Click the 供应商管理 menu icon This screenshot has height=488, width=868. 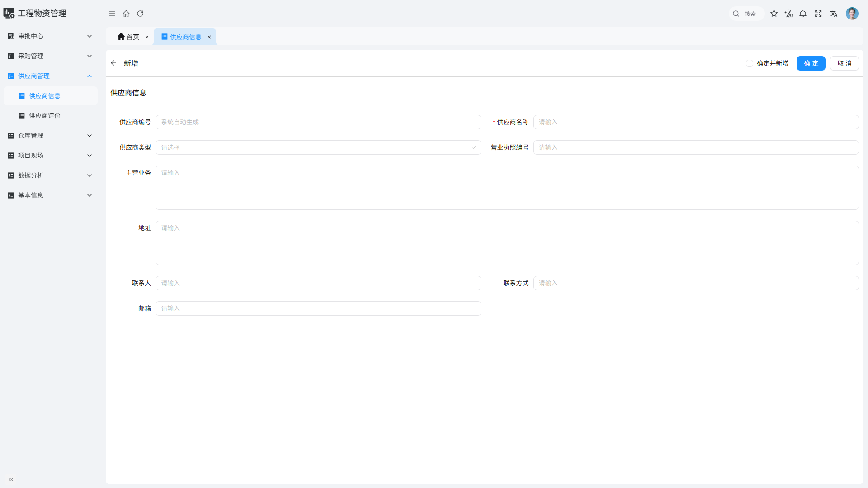[11, 76]
